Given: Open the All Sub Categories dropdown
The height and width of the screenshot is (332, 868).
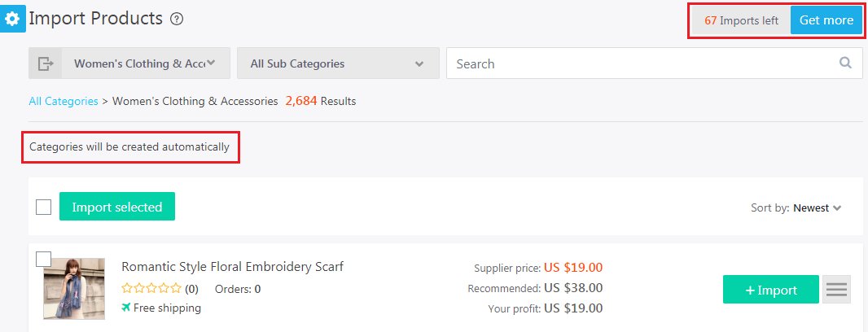Looking at the screenshot, I should (x=338, y=63).
